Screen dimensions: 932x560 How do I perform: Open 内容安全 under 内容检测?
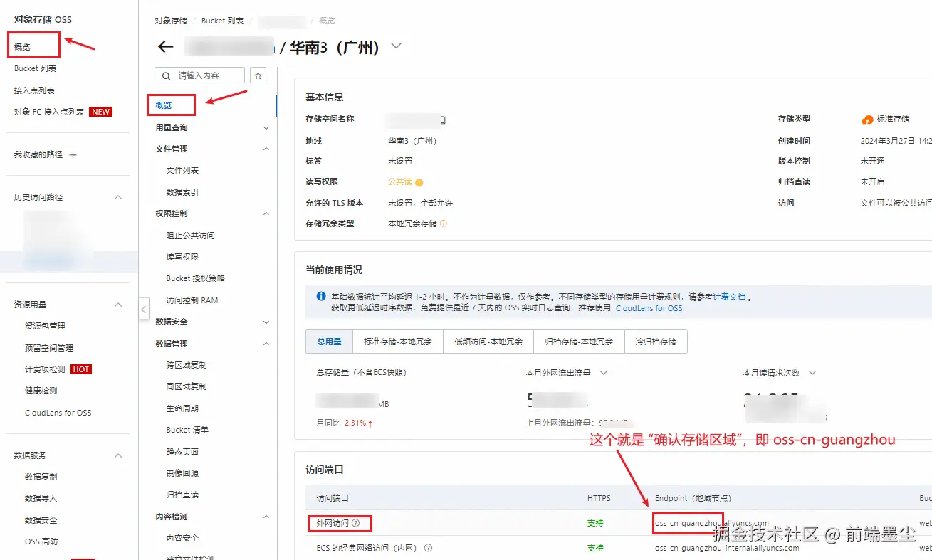point(182,538)
